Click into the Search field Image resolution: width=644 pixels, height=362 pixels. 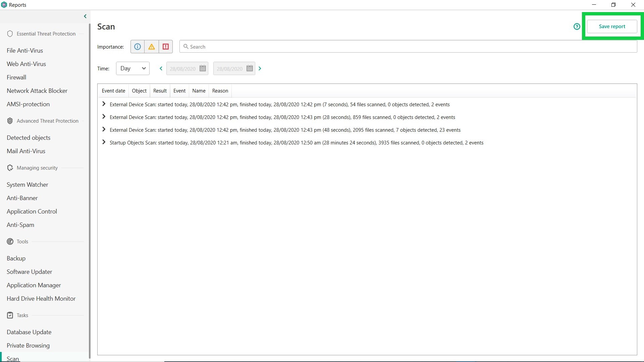[408, 47]
